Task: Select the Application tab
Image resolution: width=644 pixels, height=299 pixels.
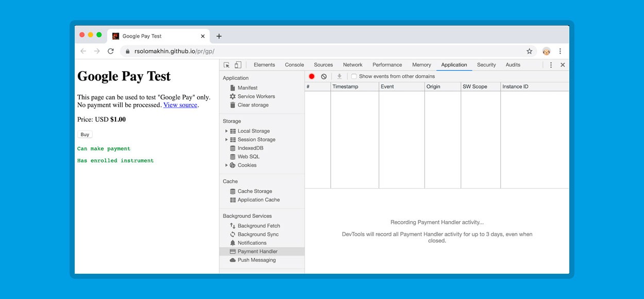Action: pos(454,65)
